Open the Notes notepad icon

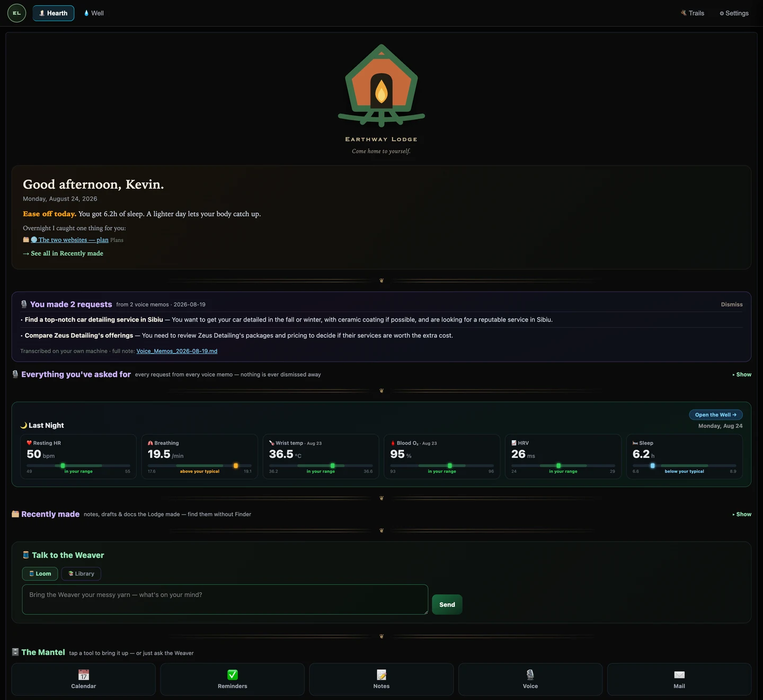coord(381,675)
